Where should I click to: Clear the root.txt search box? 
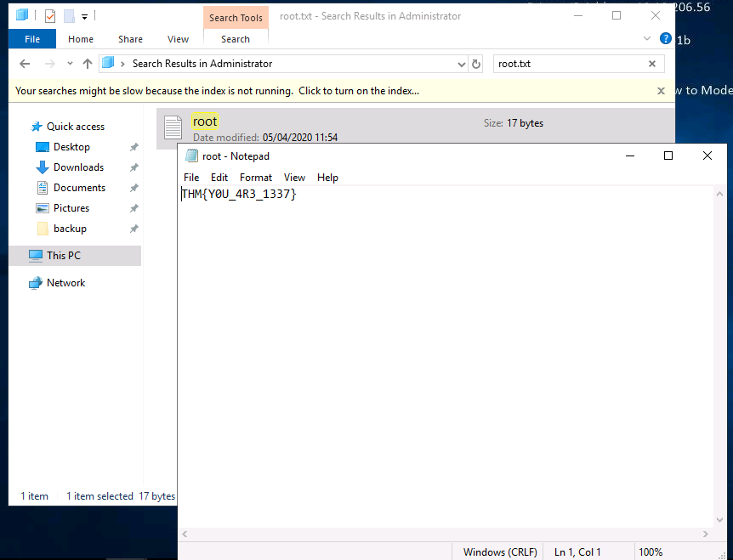pyautogui.click(x=652, y=64)
